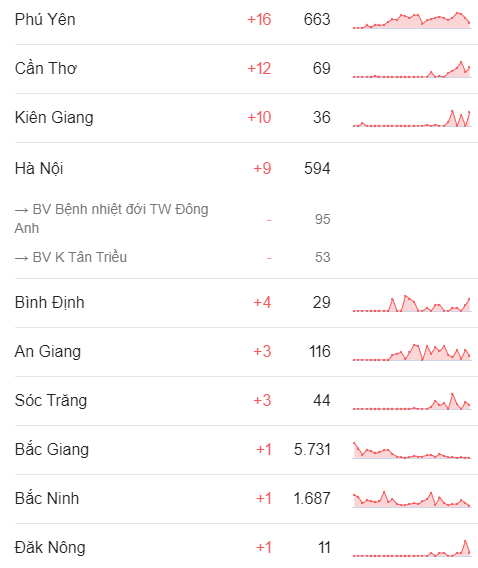Click the Hà Nội total 594
The image size is (478, 568).
[x=317, y=168]
